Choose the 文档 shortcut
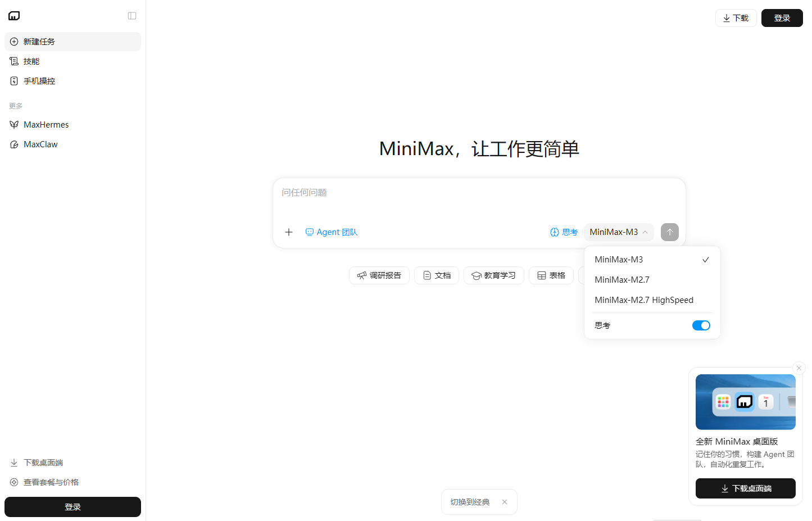The width and height of the screenshot is (812, 521). pyautogui.click(x=437, y=275)
